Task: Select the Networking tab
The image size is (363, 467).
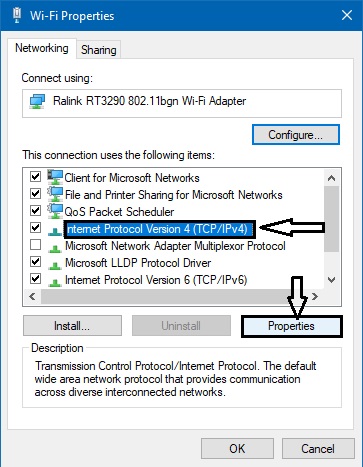Action: click(42, 48)
